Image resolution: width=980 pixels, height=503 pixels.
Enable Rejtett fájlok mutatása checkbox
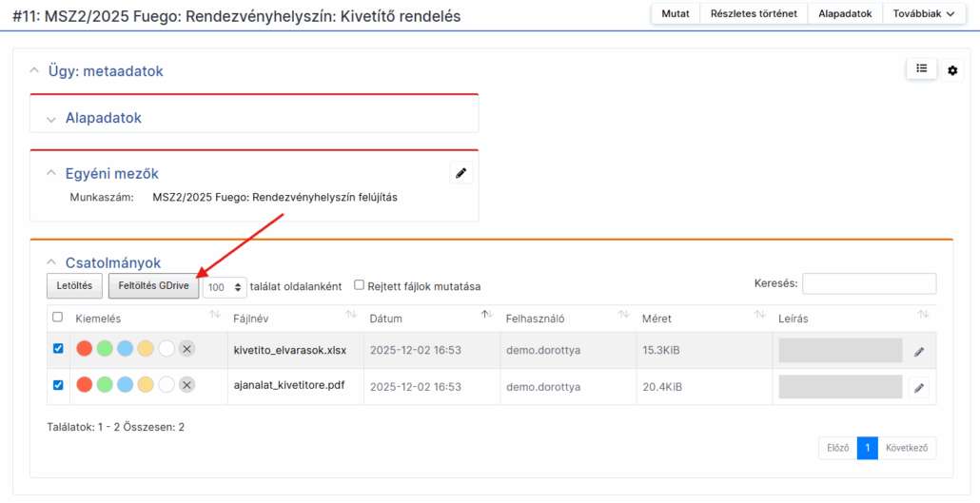[360, 284]
